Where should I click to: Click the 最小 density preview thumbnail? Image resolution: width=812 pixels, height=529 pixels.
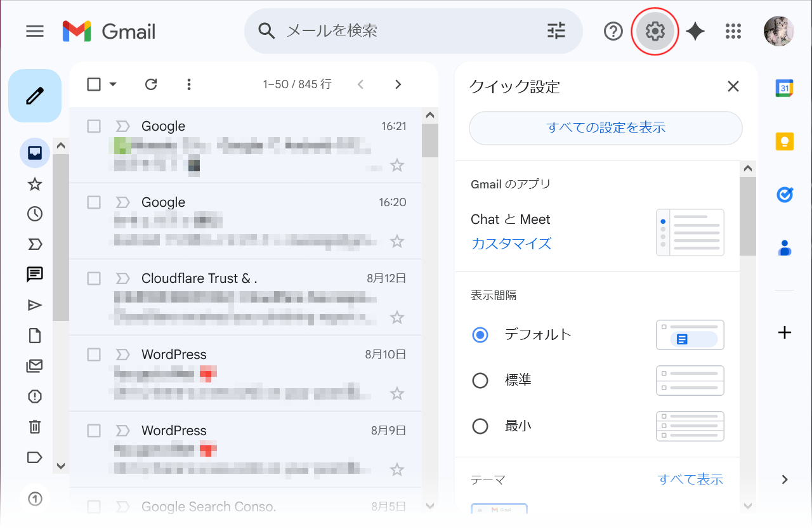pyautogui.click(x=690, y=426)
